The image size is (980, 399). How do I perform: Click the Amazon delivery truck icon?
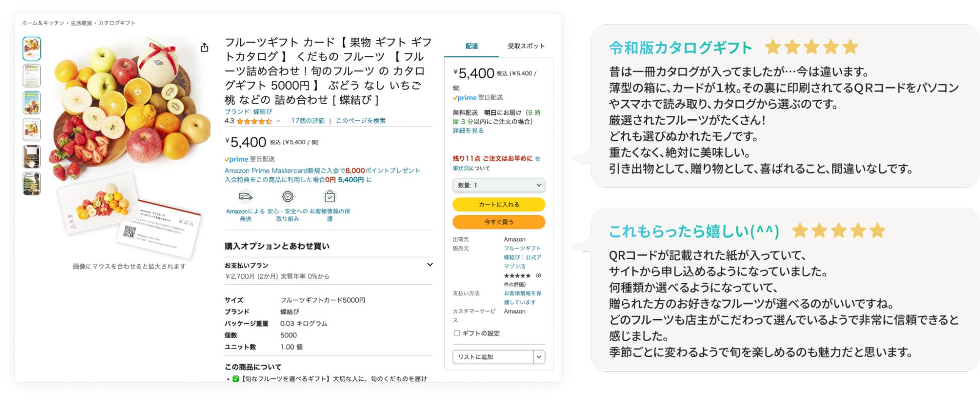click(x=245, y=196)
